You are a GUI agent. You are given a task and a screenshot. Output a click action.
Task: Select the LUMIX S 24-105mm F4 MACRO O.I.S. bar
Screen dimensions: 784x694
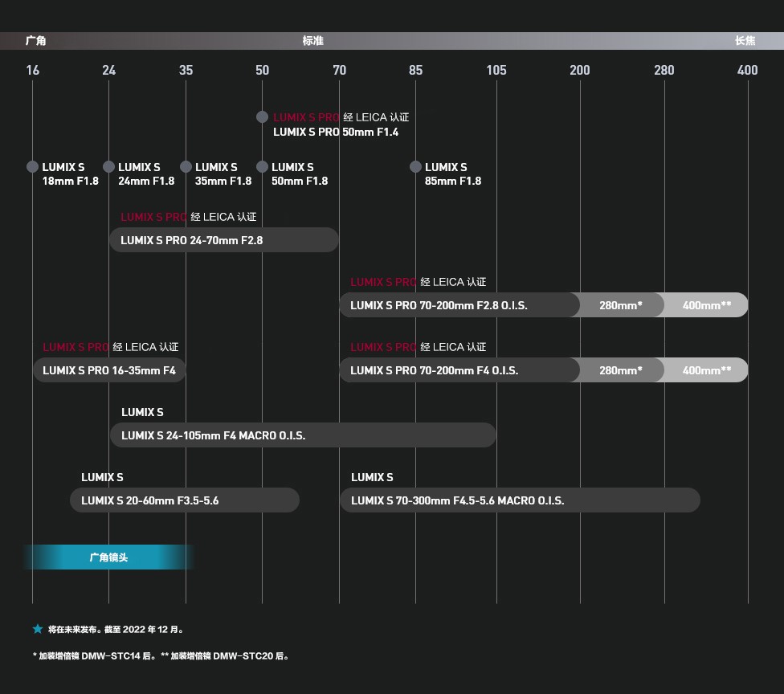(303, 435)
